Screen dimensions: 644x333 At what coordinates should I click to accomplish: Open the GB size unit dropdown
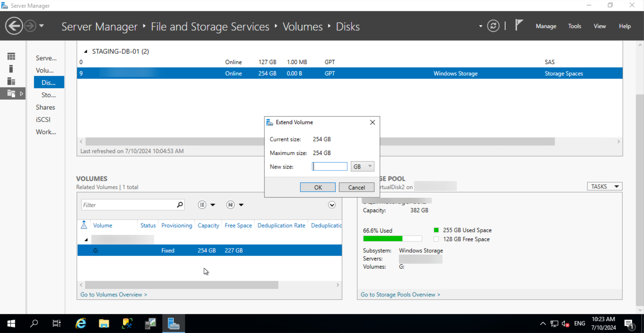[363, 166]
